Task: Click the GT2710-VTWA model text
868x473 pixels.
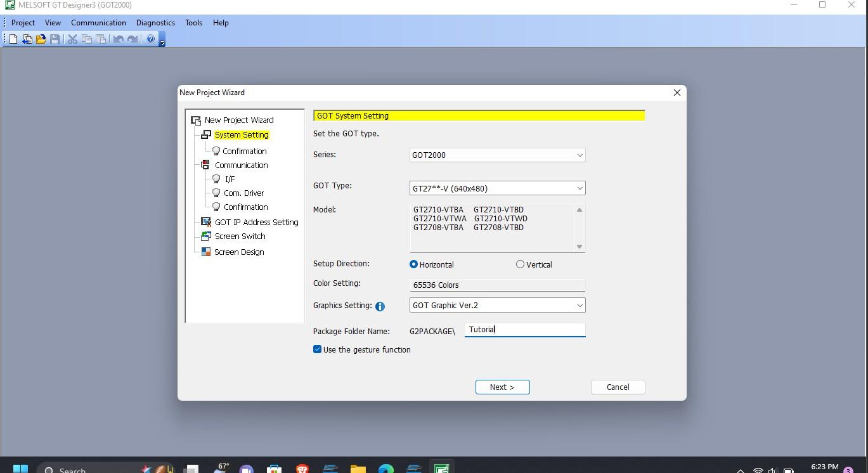Action: [x=439, y=218]
